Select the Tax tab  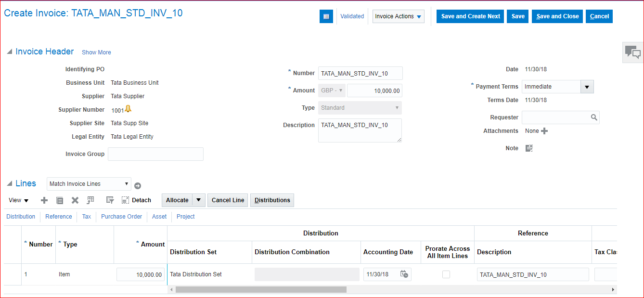click(x=86, y=217)
